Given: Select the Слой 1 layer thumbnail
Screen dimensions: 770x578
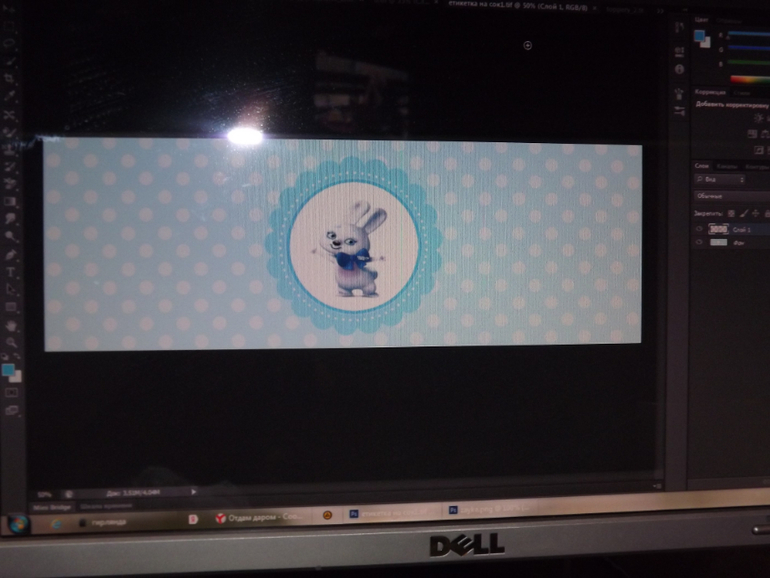Looking at the screenshot, I should (x=718, y=229).
